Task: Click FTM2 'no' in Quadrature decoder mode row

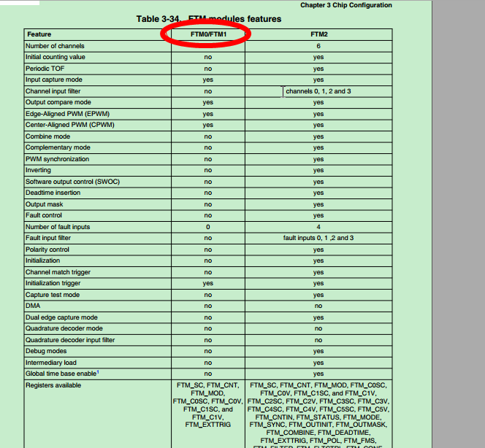Action: (318, 328)
